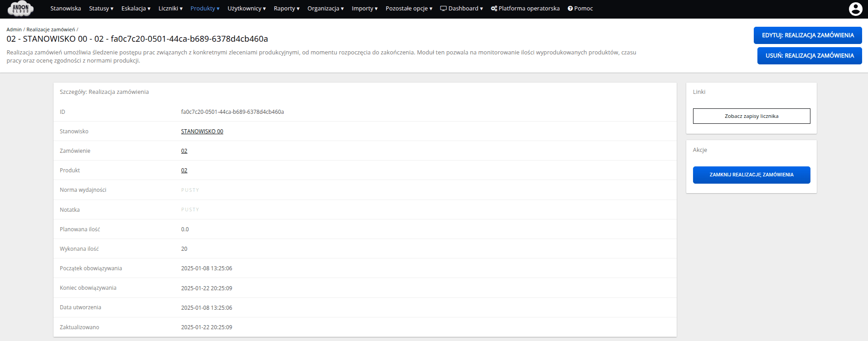This screenshot has width=868, height=341.
Task: Open the Importy menu
Action: click(364, 9)
